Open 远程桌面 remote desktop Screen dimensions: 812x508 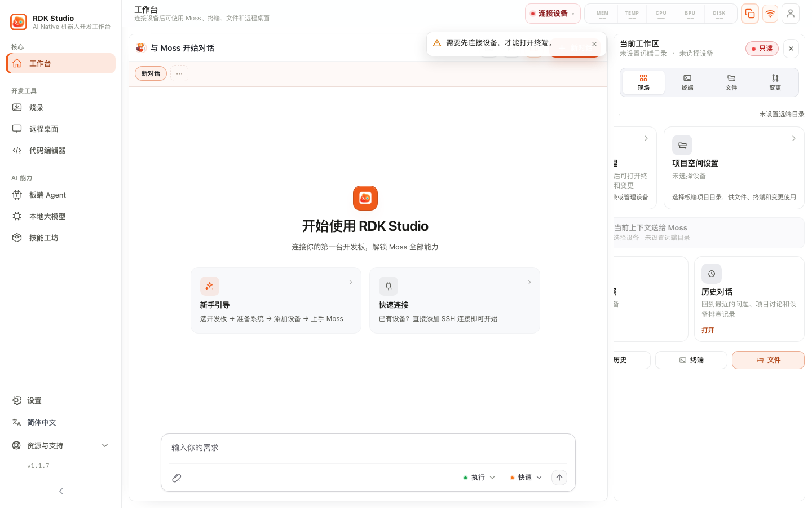click(61, 129)
